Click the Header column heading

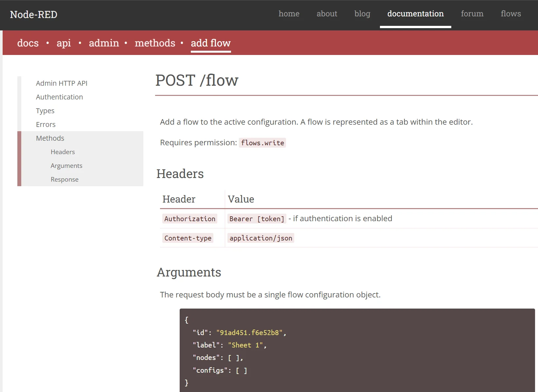[x=179, y=199]
